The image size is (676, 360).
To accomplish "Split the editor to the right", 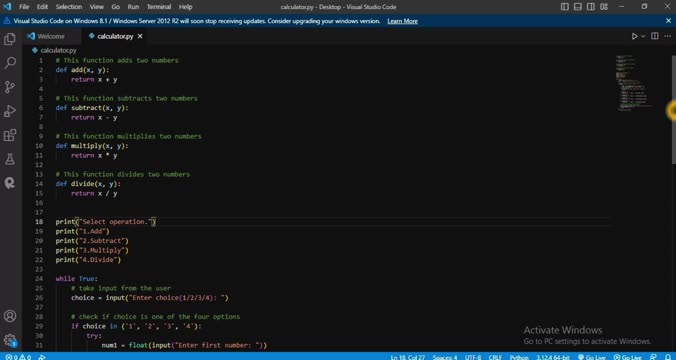I will coord(655,36).
